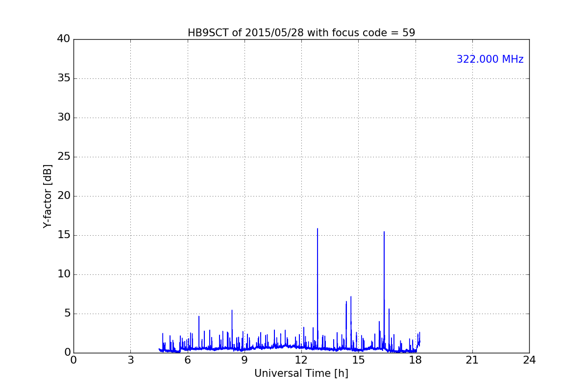Click the y-axis tick label '40'
Screen dimensions: 588x392
pos(64,39)
